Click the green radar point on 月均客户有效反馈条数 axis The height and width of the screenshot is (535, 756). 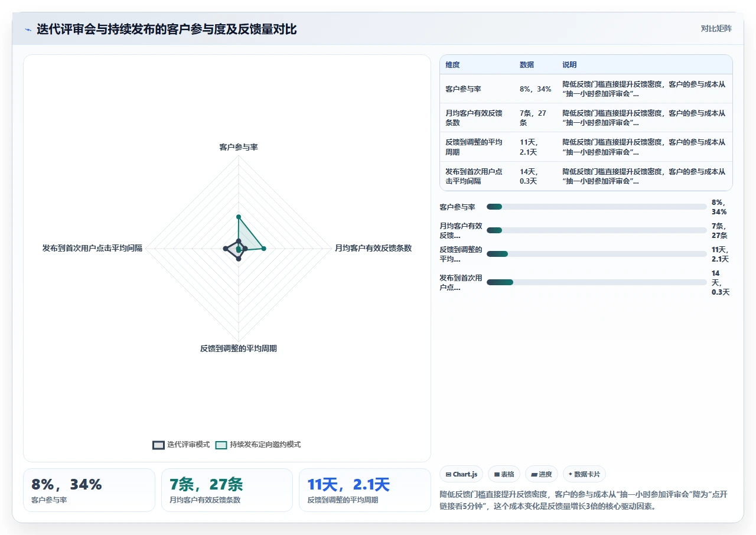click(x=263, y=249)
